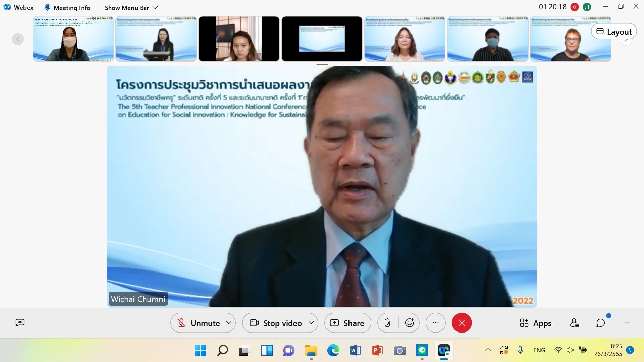Open Microsoft Edge on taskbar

(333, 351)
